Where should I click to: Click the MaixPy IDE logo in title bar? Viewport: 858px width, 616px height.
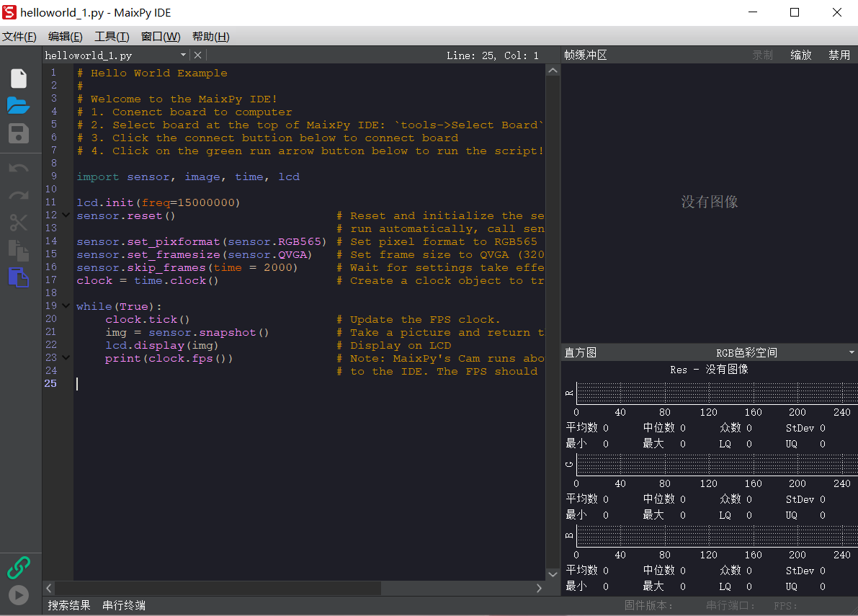9,12
